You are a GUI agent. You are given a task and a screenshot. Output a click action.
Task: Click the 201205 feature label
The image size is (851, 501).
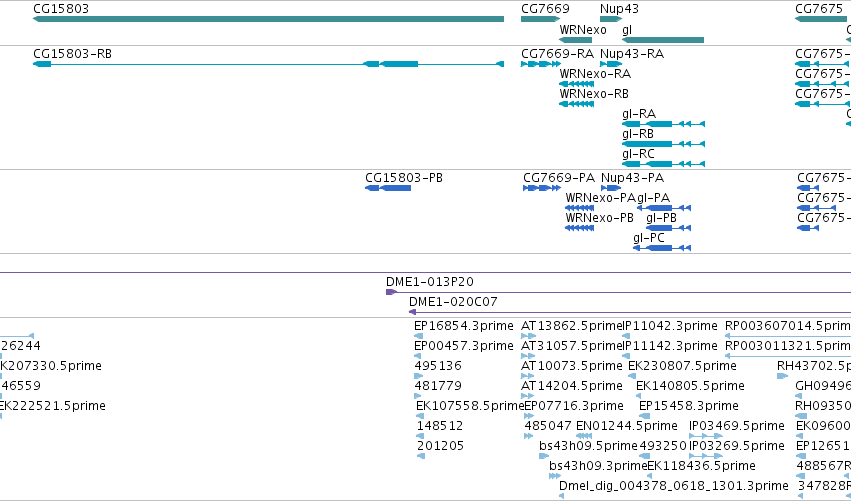click(x=440, y=446)
